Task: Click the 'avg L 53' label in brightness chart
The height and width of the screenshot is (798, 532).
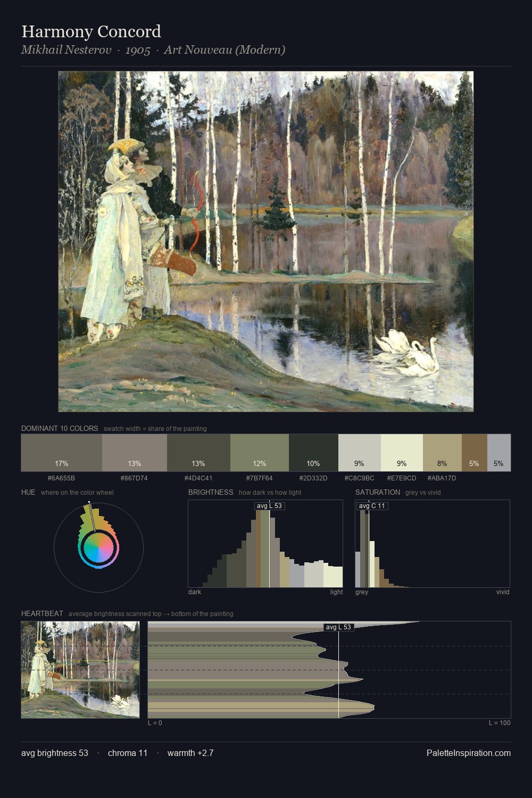Action: (x=269, y=506)
